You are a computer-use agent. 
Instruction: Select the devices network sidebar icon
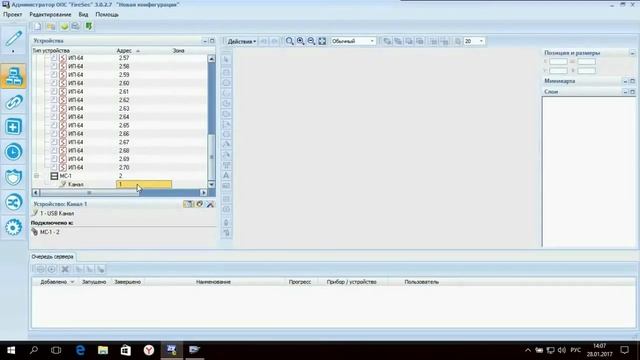point(13,76)
